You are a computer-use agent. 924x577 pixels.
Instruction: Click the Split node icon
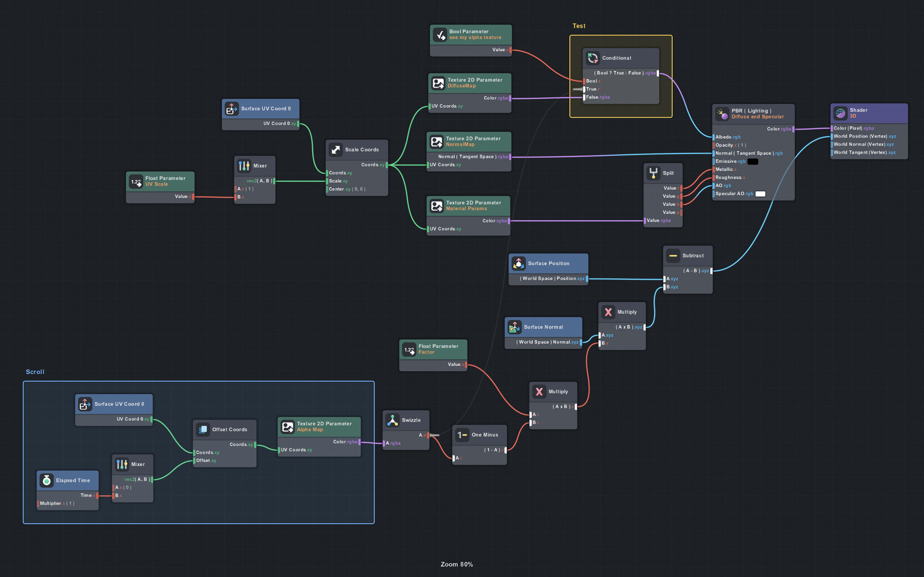[653, 173]
